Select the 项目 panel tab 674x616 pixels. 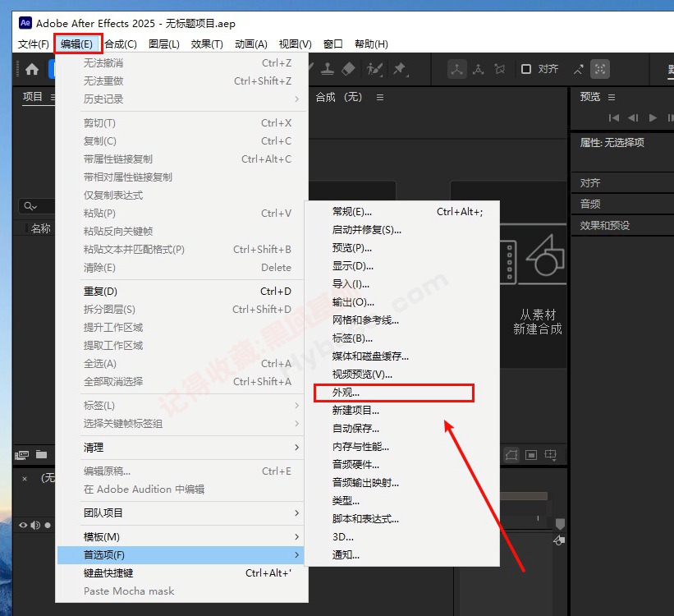[32, 97]
